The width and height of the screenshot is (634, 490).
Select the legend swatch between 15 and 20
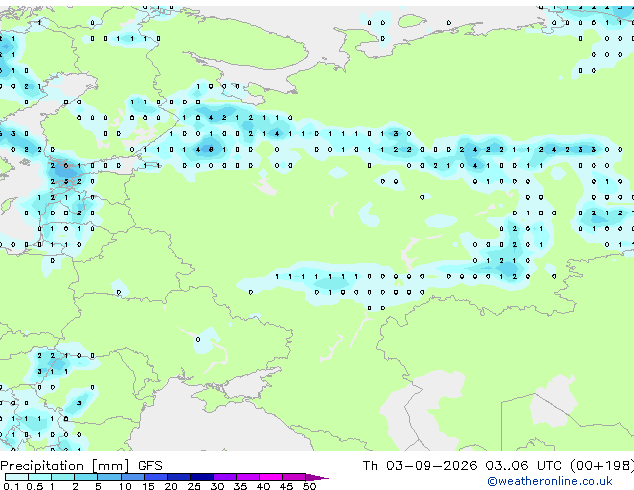coord(155,477)
